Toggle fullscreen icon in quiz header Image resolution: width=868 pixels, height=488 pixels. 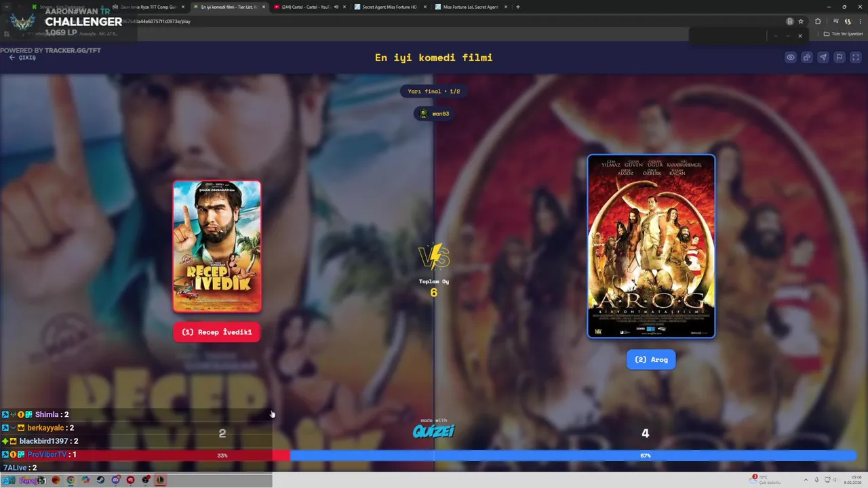(x=856, y=58)
